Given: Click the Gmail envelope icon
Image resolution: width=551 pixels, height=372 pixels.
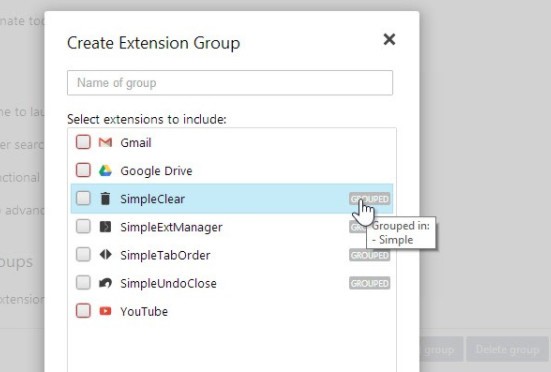Looking at the screenshot, I should coord(105,142).
